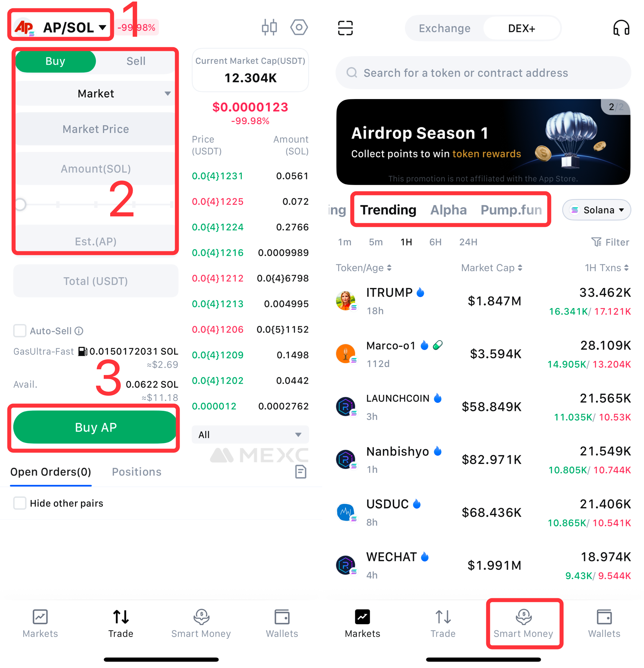Open the Market order type dropdown
Screen dimensions: 644x668
95,94
